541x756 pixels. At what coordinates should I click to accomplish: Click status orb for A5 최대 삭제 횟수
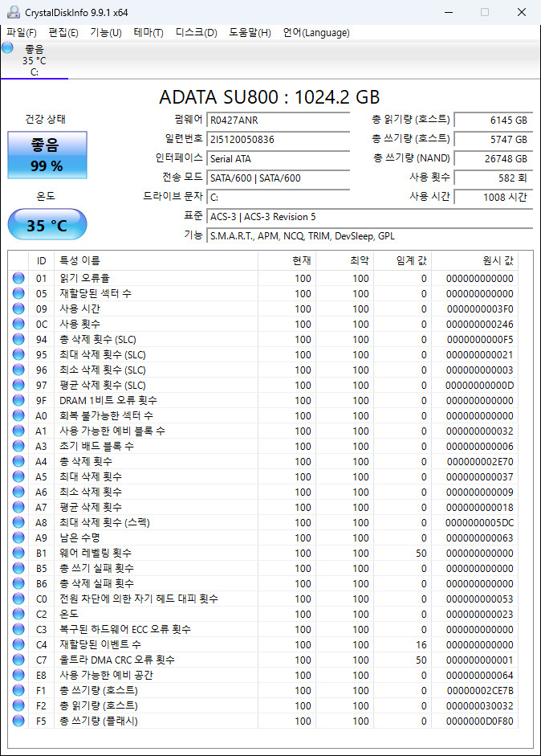(x=18, y=477)
